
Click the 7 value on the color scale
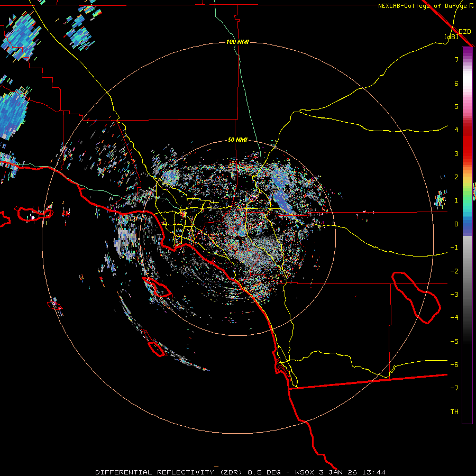coord(456,59)
